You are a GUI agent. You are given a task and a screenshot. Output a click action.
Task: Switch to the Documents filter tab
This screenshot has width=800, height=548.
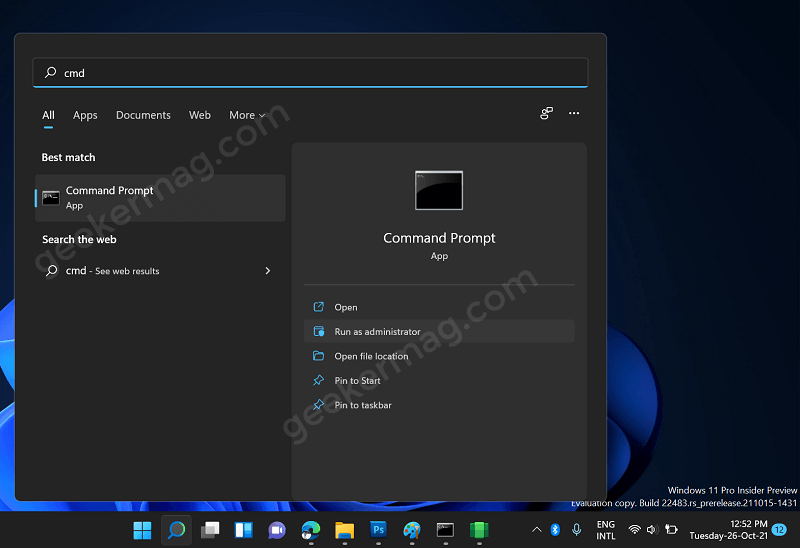[x=143, y=115]
